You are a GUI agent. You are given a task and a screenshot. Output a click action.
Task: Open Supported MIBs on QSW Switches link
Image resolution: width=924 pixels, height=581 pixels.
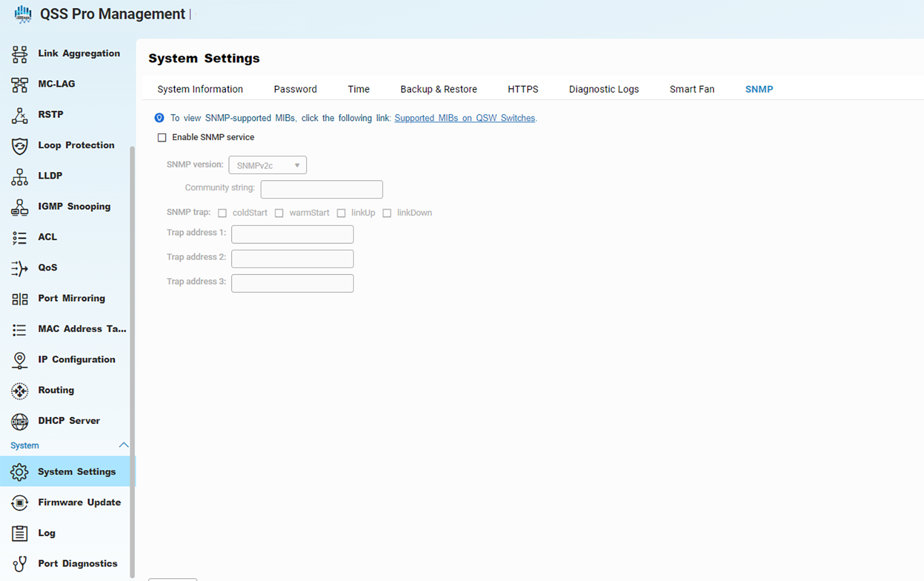pyautogui.click(x=464, y=118)
